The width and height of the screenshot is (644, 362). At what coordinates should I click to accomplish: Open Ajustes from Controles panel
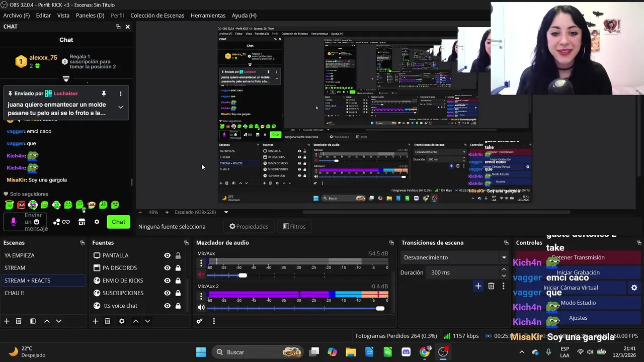pos(578,318)
